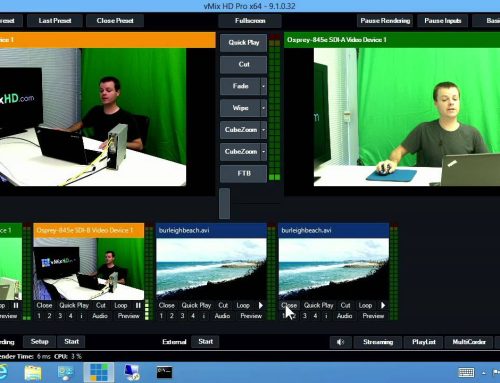Open the Wipe transition dropdown arrow
The image size is (500, 383).
point(263,108)
